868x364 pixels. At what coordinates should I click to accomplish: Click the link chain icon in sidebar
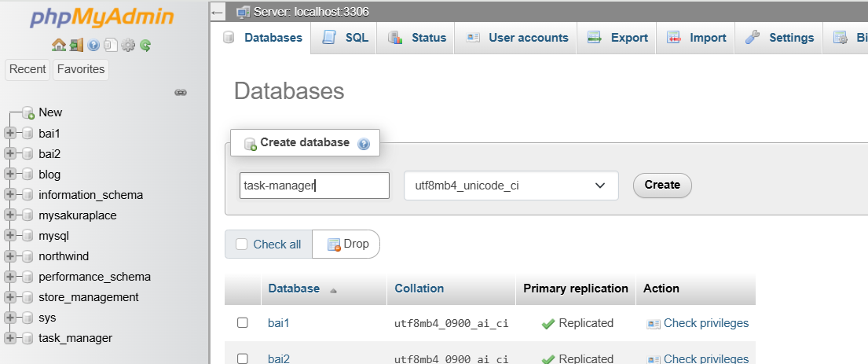pyautogui.click(x=181, y=93)
